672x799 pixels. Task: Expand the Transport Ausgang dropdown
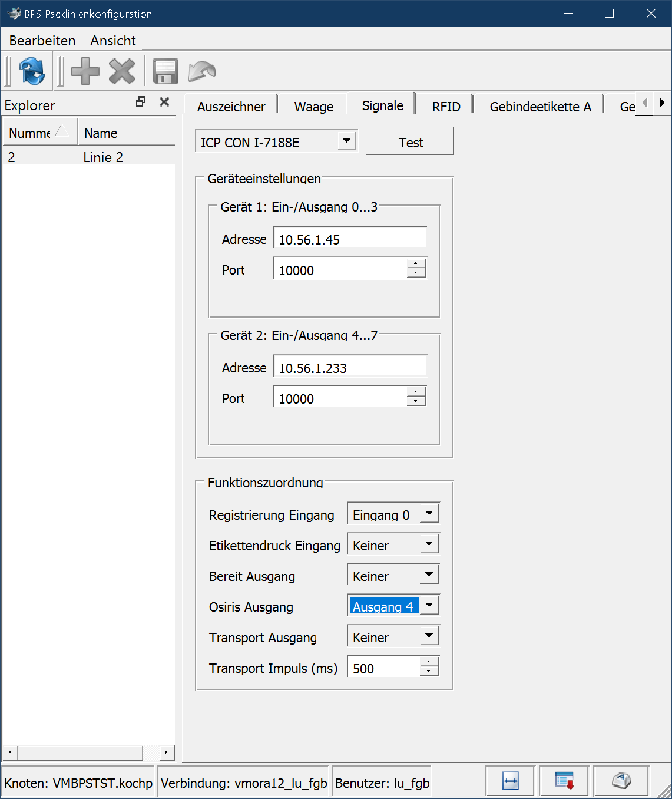tap(429, 636)
